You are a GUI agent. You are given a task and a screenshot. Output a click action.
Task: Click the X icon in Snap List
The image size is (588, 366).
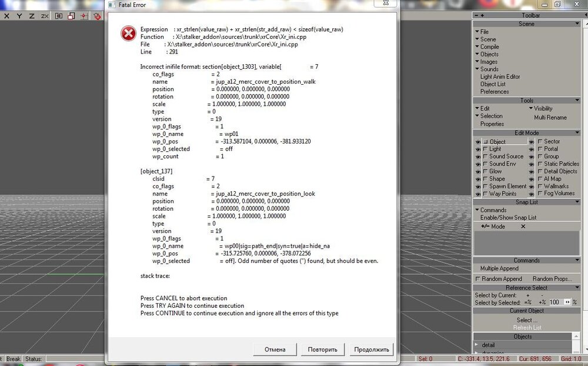[523, 227]
